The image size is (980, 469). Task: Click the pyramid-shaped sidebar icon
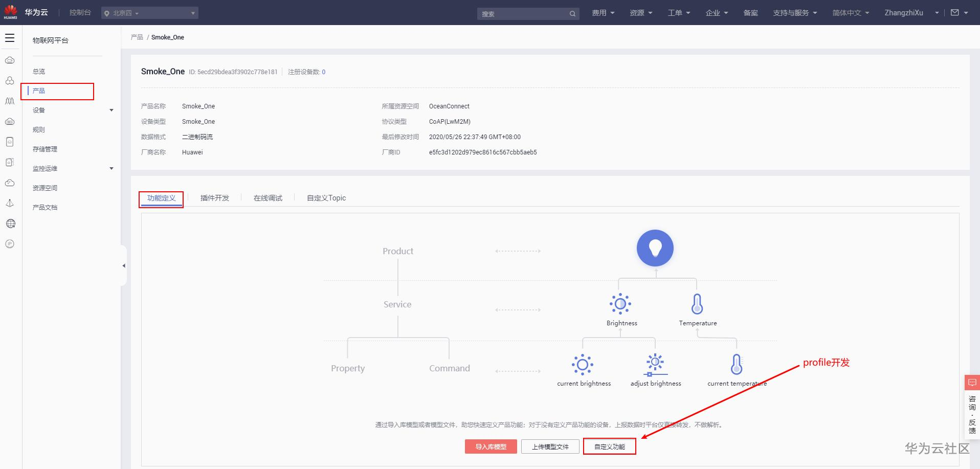(x=10, y=203)
